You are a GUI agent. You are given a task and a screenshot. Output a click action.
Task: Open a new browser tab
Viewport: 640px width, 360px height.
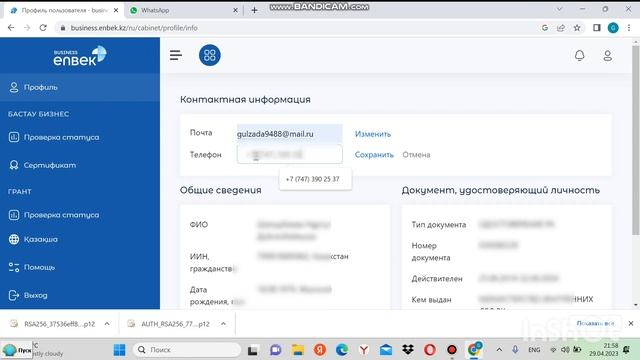tap(254, 10)
